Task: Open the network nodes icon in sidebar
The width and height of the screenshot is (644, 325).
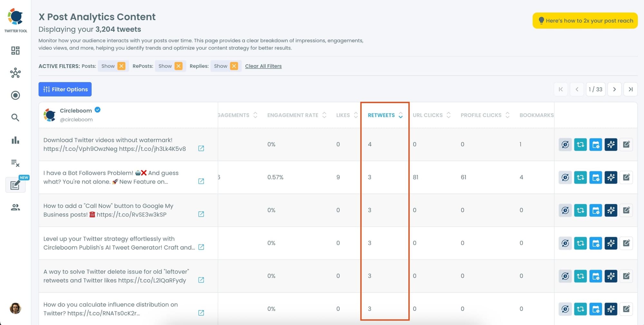Action: click(15, 73)
